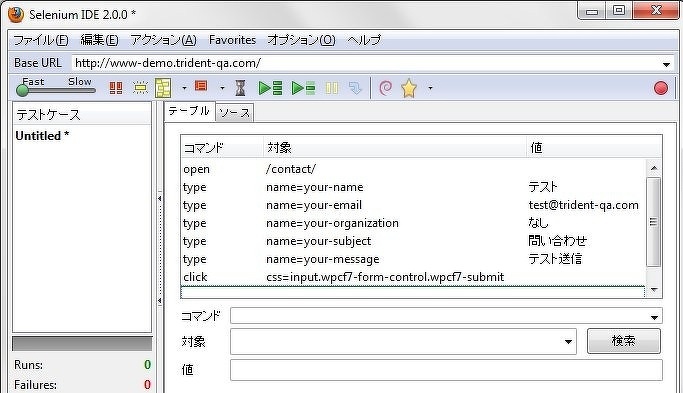Select the name=your-organization row
Screen dimensions: 683x393
pos(413,223)
